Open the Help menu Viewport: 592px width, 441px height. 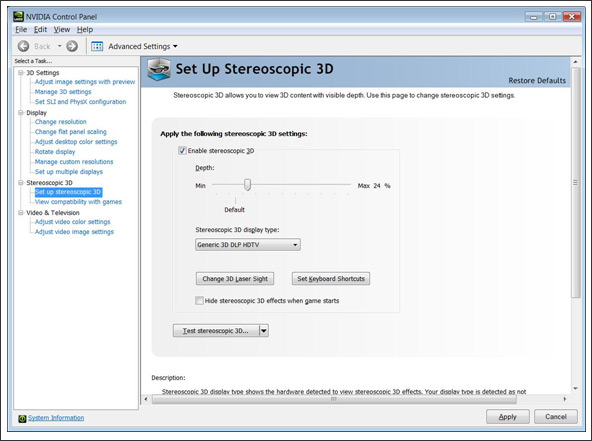tap(85, 29)
